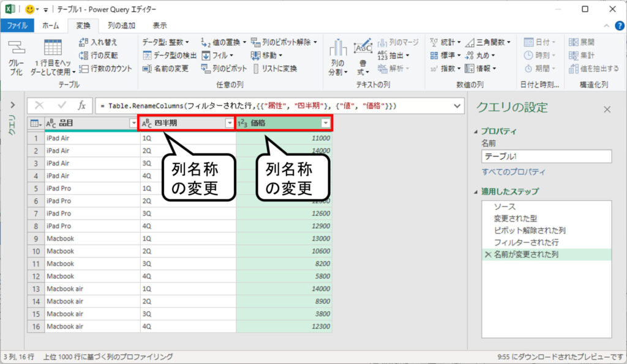Image resolution: width=627 pixels, height=364 pixels.
Task: Click データ型の検出 (Detect Data Type)
Action: 170,55
